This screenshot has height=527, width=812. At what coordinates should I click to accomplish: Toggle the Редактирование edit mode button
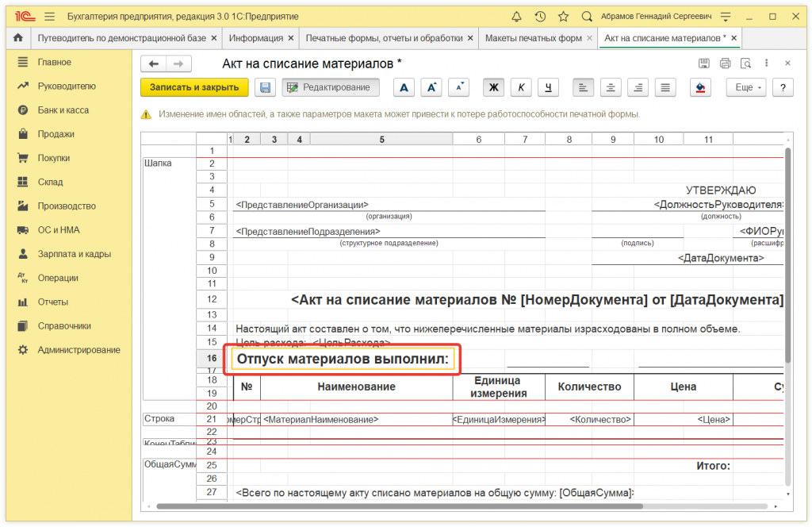click(x=331, y=88)
